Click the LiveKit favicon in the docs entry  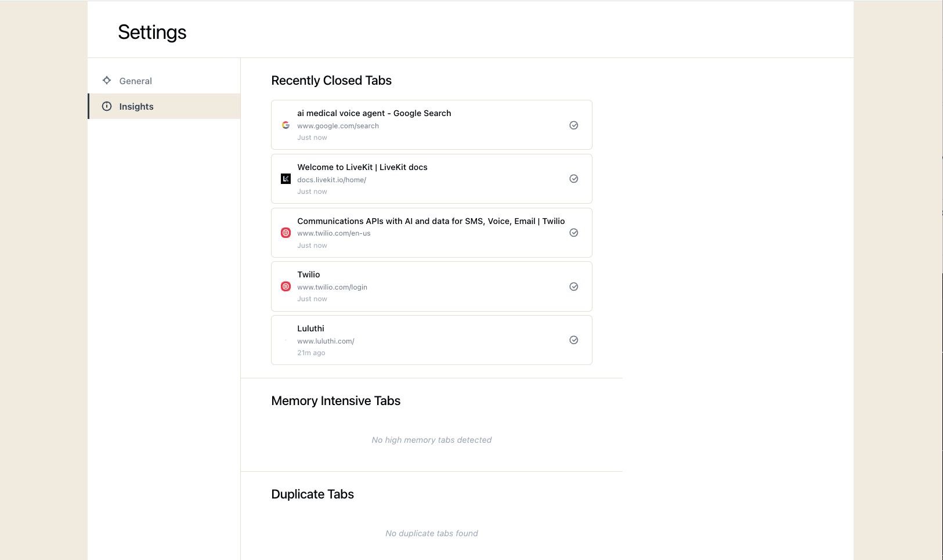[x=286, y=178]
